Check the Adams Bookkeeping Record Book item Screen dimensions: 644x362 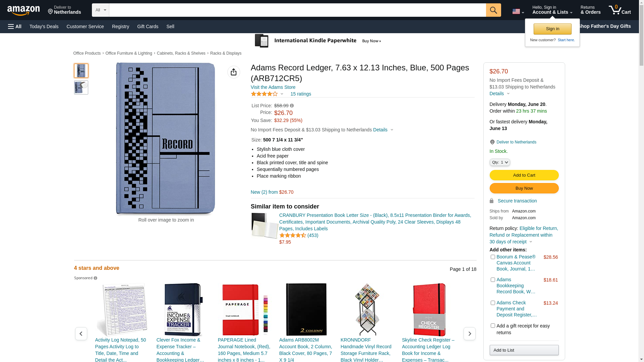click(493, 280)
